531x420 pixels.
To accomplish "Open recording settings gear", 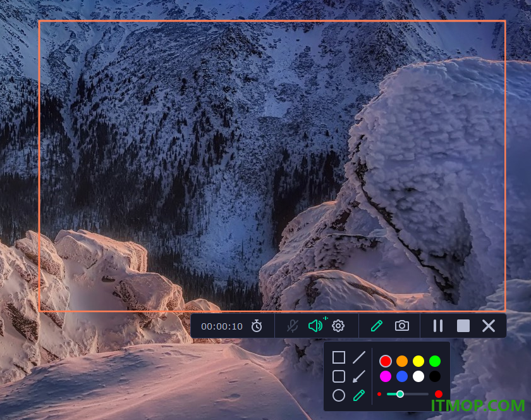I will 338,326.
